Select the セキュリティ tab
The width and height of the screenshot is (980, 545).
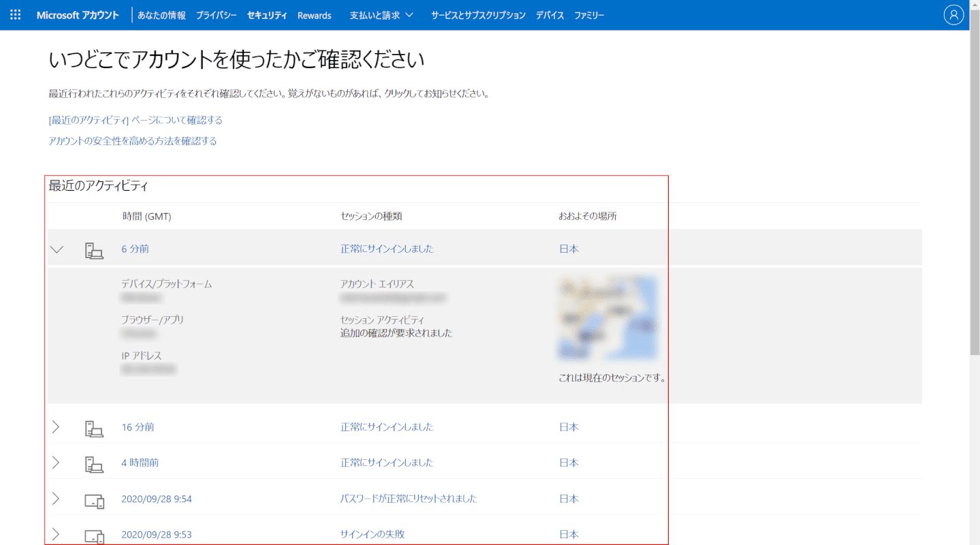coord(267,15)
